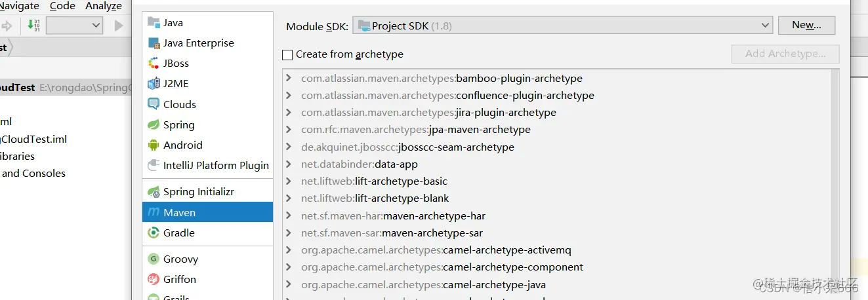Open the Navigate menu

(18, 6)
